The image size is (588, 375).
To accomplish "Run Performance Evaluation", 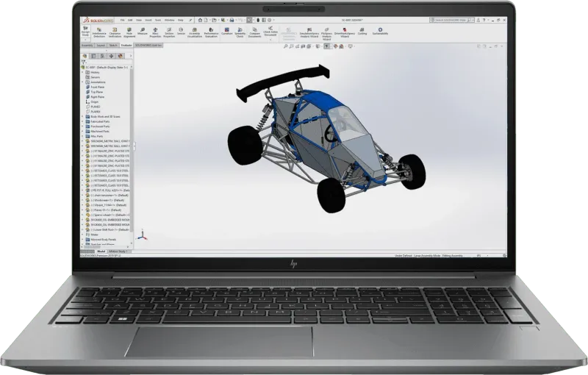I will 211,32.
